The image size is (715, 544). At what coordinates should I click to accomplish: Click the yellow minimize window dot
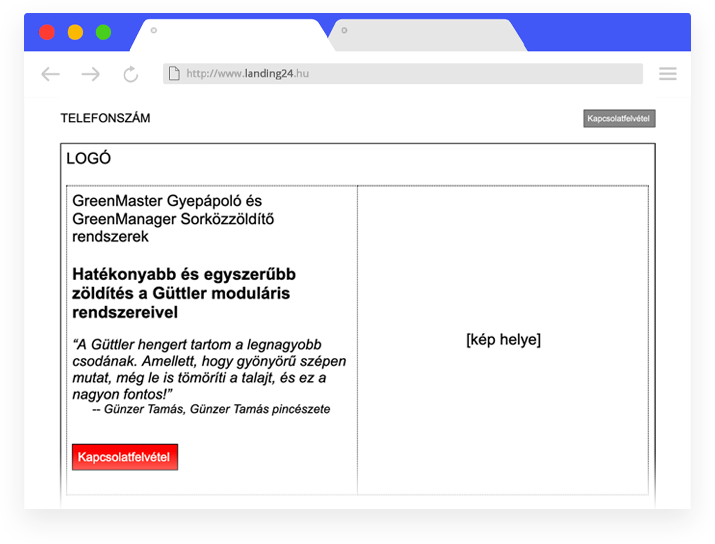point(75,32)
